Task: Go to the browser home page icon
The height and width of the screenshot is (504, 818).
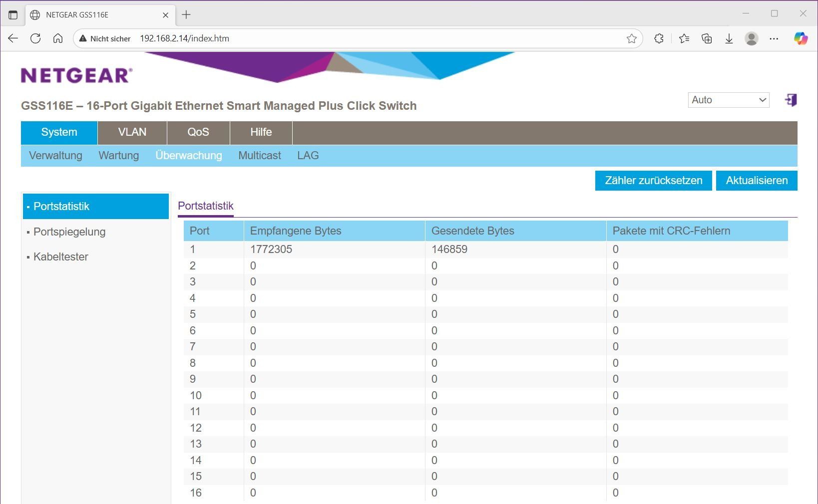Action: (x=58, y=38)
